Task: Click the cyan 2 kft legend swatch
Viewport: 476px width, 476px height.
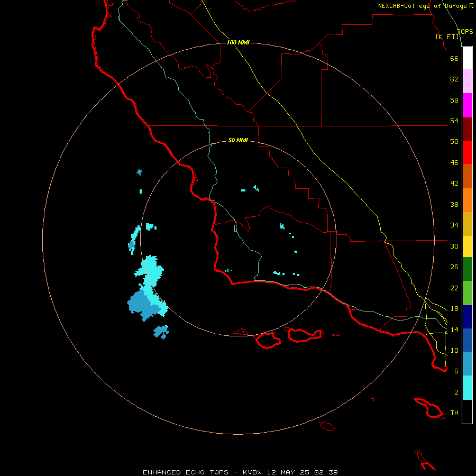Action: [467, 388]
